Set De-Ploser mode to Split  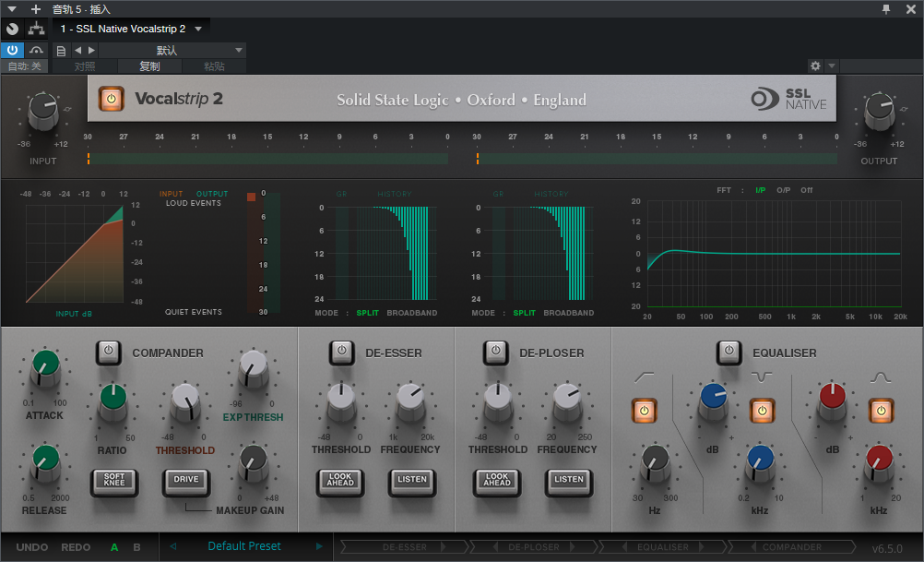(524, 313)
